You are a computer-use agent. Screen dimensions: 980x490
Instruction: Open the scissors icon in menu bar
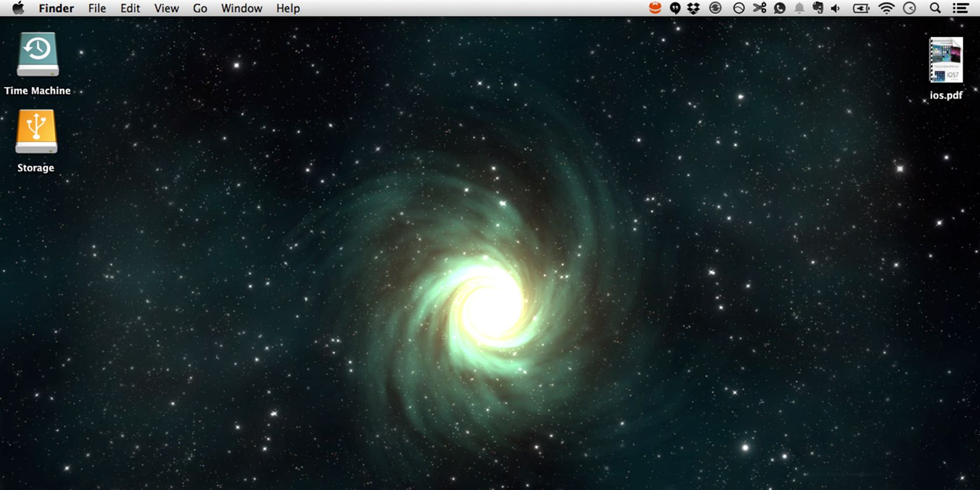759,8
